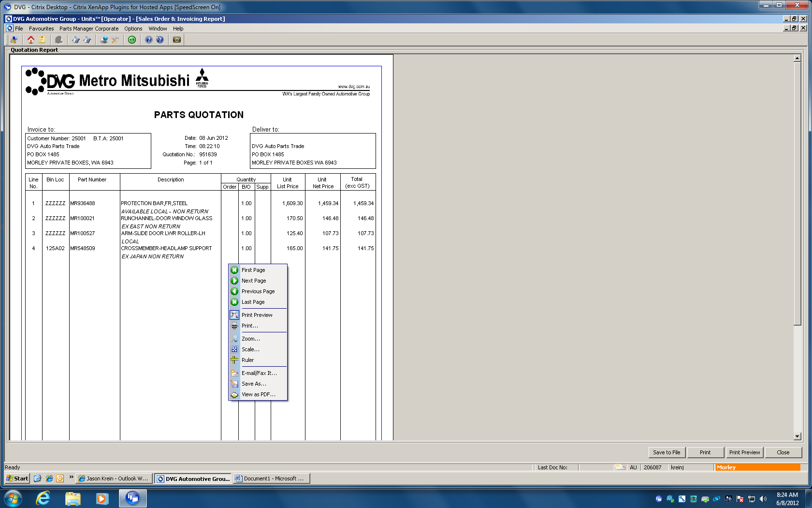Click the blue question mark help icon
812x508 pixels.
click(149, 40)
